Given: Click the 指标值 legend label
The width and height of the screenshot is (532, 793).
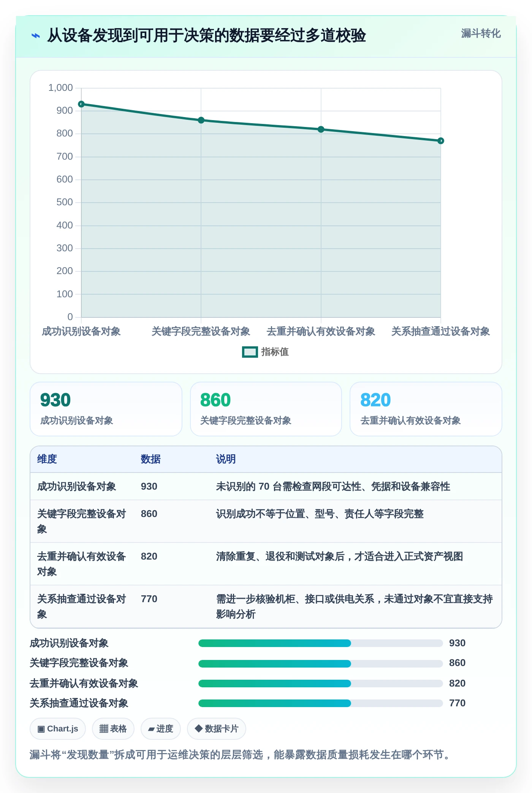Looking at the screenshot, I should click(275, 352).
